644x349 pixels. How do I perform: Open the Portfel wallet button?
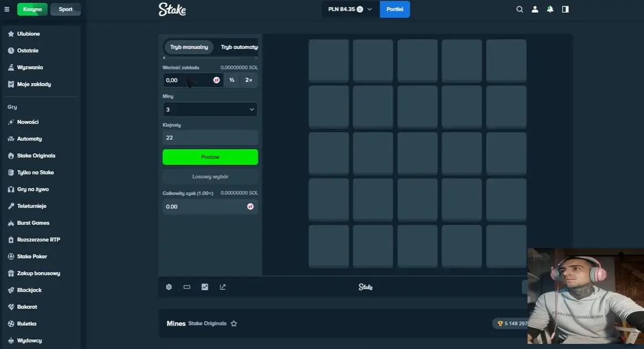395,9
